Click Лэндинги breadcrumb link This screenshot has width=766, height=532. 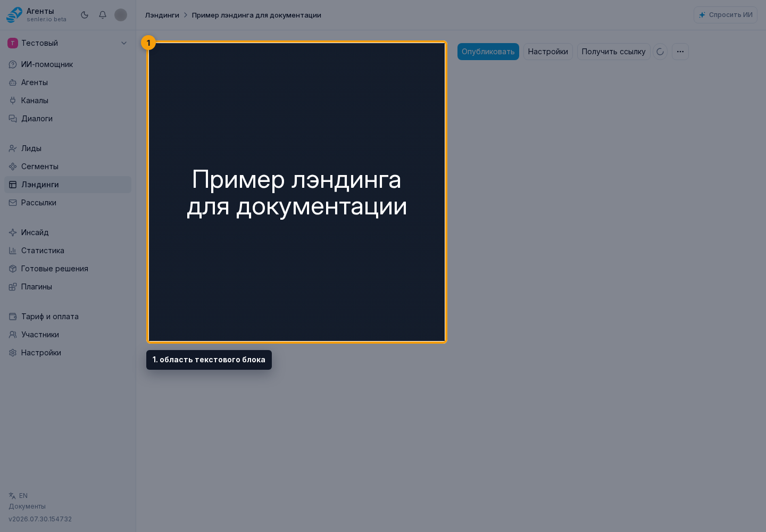[x=162, y=15]
